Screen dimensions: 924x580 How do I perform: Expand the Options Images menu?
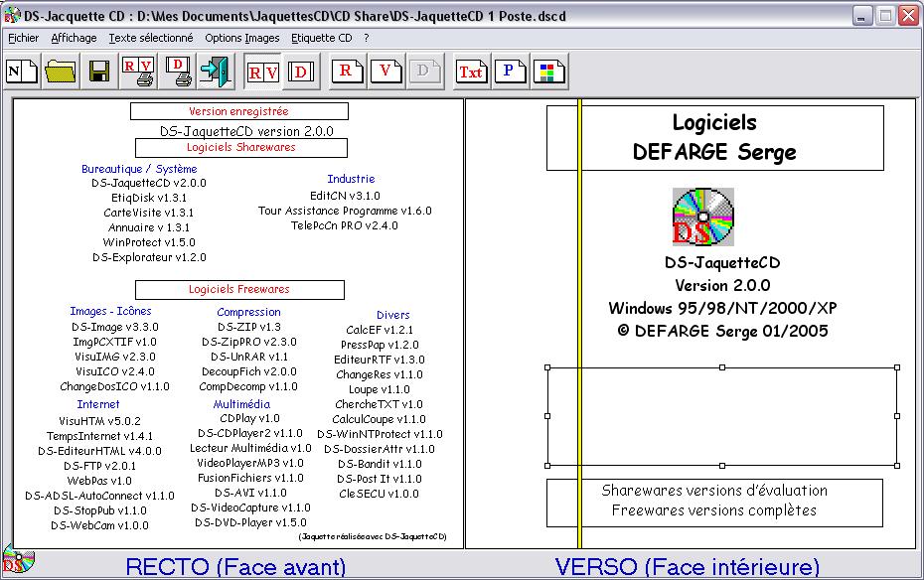coord(241,38)
